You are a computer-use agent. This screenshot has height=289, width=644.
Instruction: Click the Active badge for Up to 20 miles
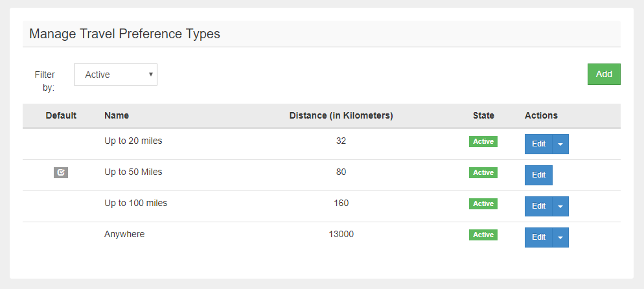(483, 142)
